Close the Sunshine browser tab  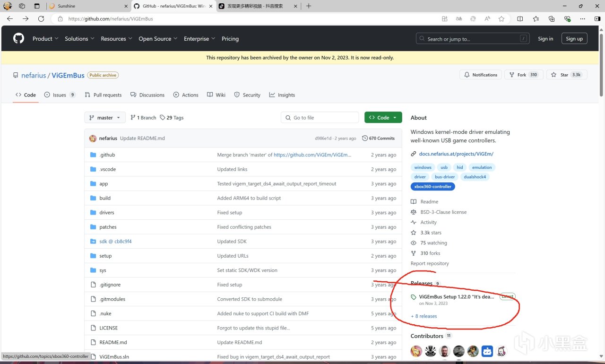click(126, 6)
